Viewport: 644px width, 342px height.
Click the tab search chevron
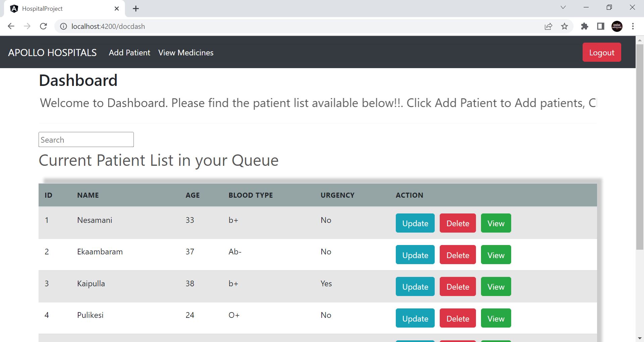pyautogui.click(x=563, y=7)
